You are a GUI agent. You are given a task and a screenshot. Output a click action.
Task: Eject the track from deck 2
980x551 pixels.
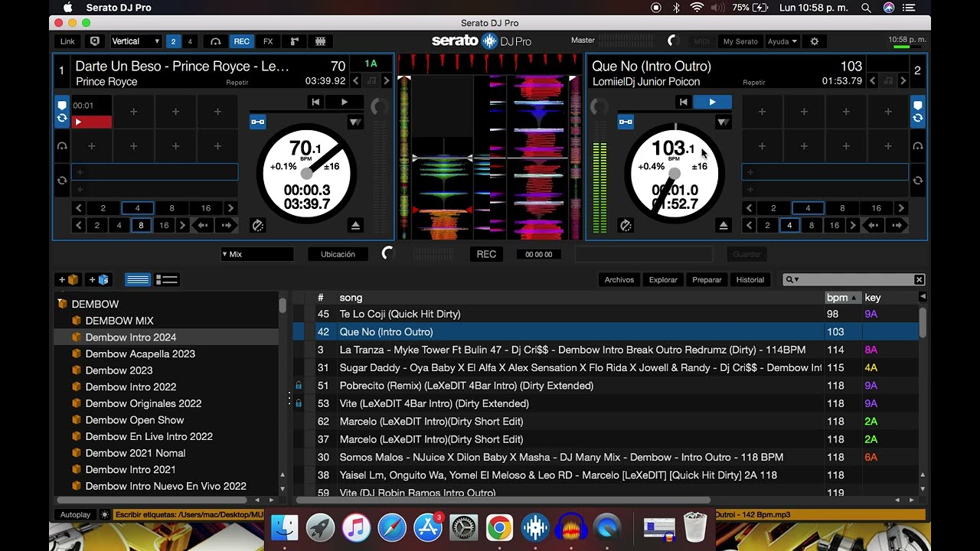tap(724, 226)
